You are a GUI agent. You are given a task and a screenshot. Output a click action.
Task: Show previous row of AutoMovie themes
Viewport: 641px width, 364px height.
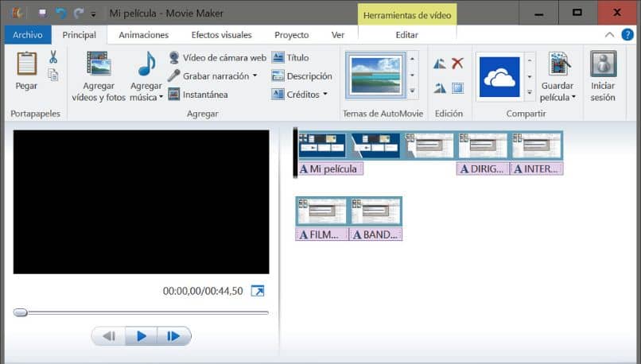click(x=412, y=60)
